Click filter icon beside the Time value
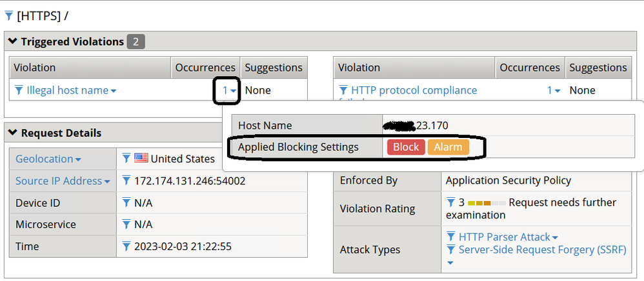The width and height of the screenshot is (644, 281). coord(126,246)
